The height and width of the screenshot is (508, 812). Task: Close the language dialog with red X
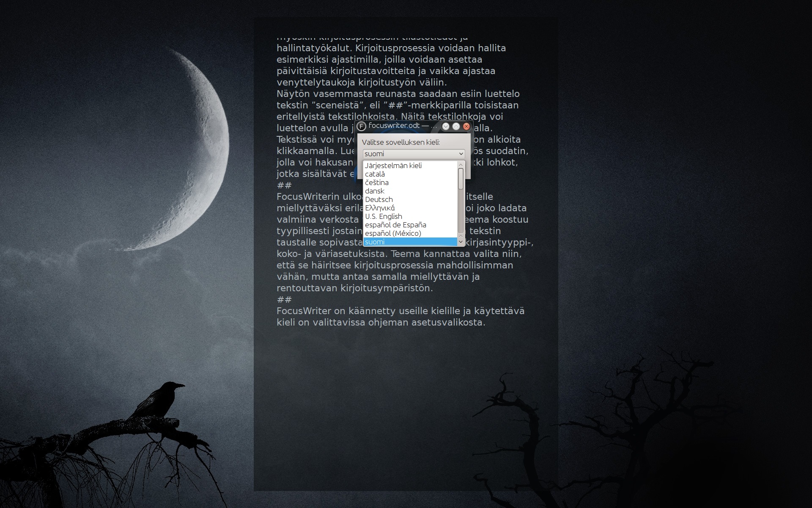click(x=466, y=126)
